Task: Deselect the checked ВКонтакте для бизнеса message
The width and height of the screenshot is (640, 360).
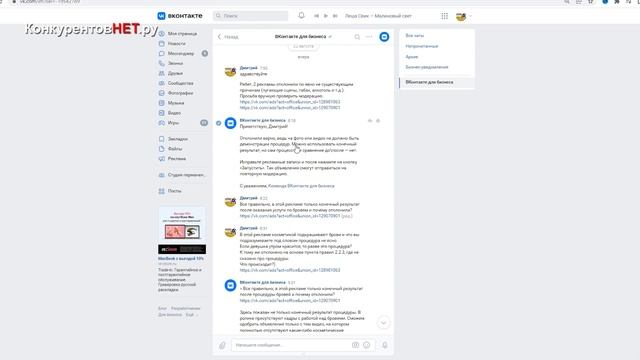Action: click(219, 123)
